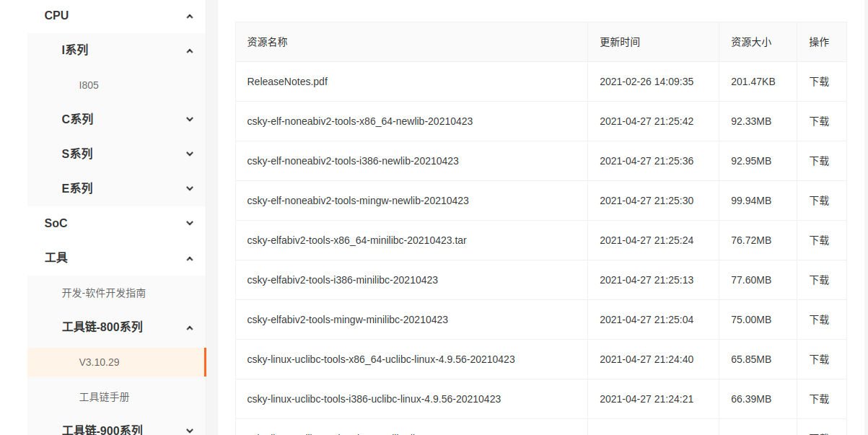Viewport: 868px width, 435px height.
Task: Click the 99.94MB size value
Action: click(x=751, y=201)
